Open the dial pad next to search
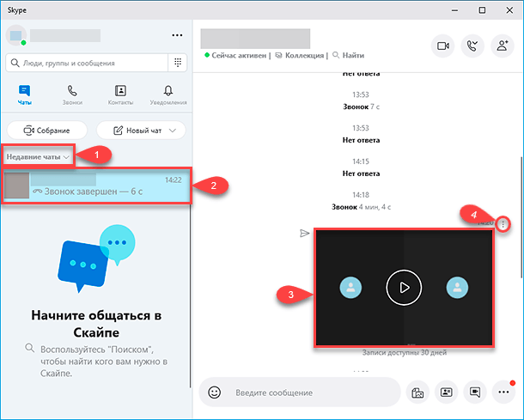524x420 pixels. pos(178,63)
